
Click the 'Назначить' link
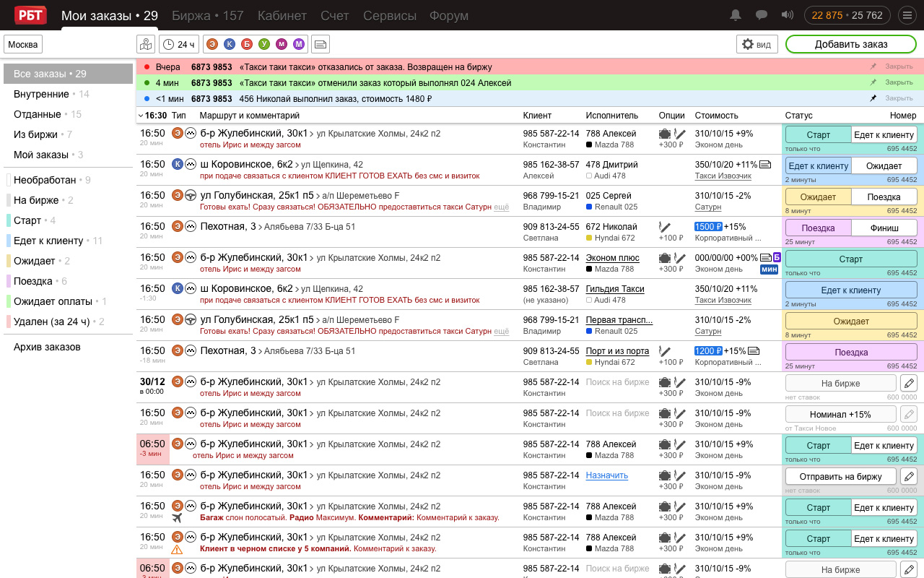pyautogui.click(x=607, y=475)
